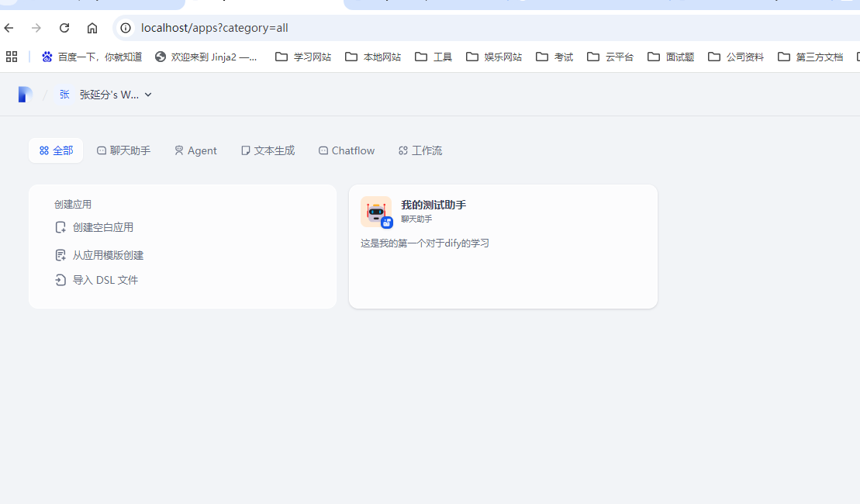Screen dimensions: 860x504
Task: Click the browser forward arrow
Action: point(36,28)
